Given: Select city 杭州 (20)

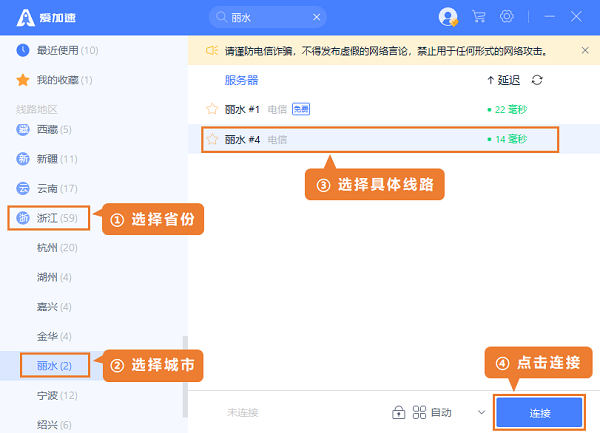Looking at the screenshot, I should point(57,248).
